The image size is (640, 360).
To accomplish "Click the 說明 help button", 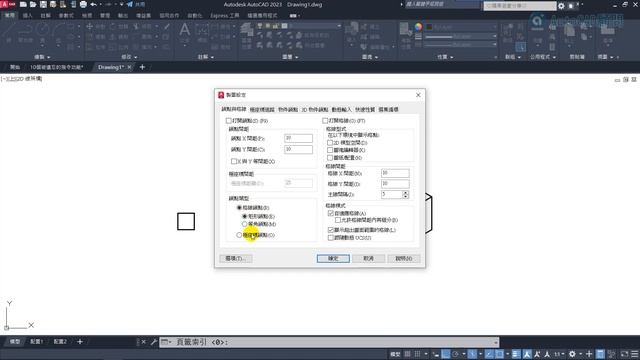I will pyautogui.click(x=404, y=258).
